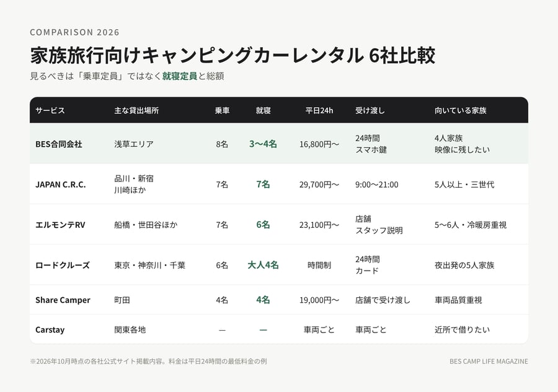Click the '29,700円〜' price cell
558x392 pixels.
319,185
